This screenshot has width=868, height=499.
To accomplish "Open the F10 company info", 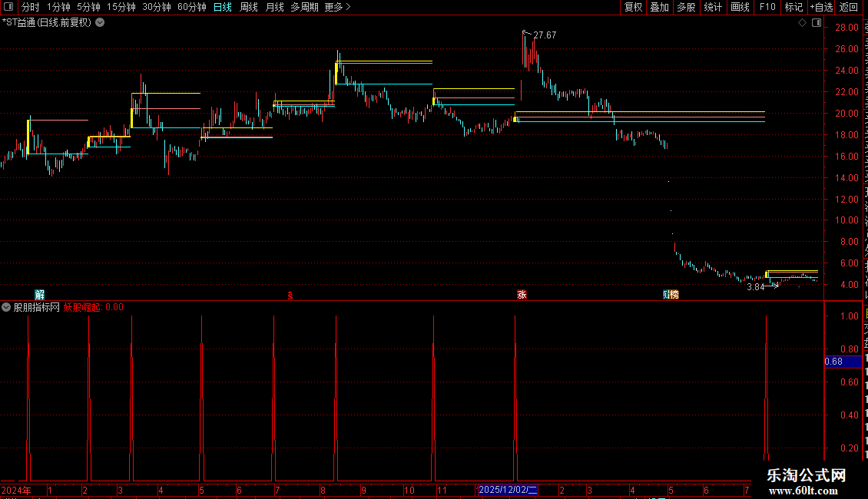I will pyautogui.click(x=767, y=7).
